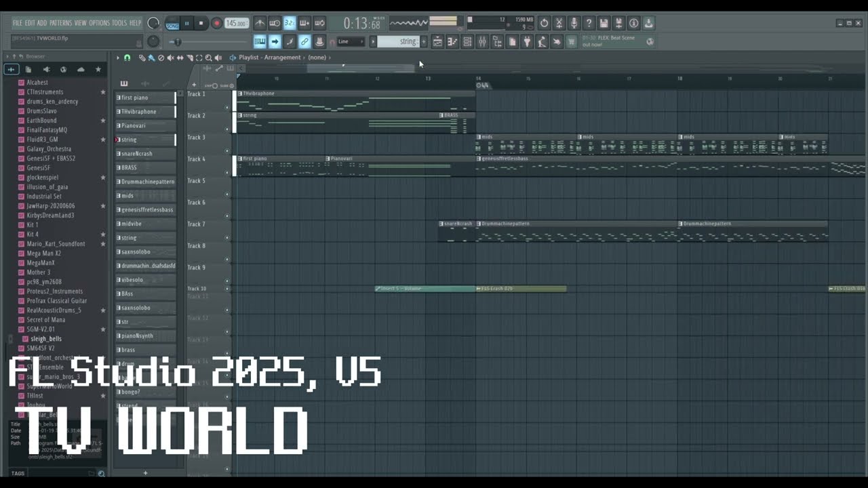The width and height of the screenshot is (868, 488).
Task: Select the playlist delete tool
Action: [161, 58]
